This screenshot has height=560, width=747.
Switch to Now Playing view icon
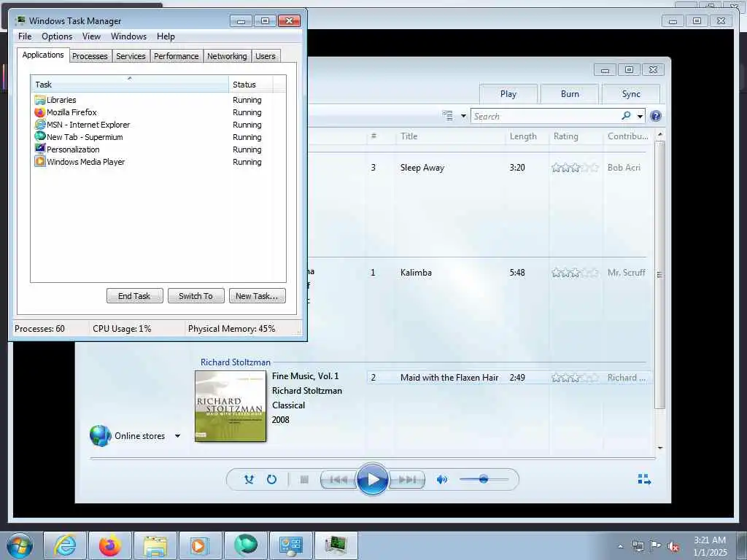[644, 479]
